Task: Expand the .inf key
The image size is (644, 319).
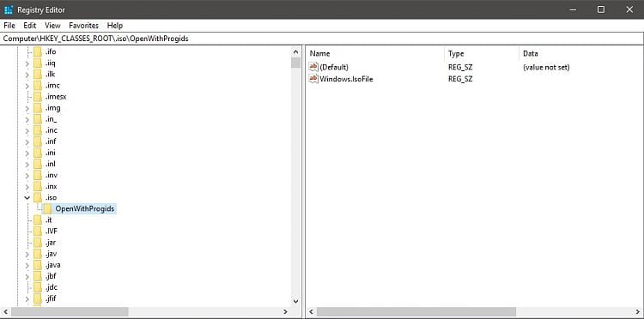Action: 27,141
